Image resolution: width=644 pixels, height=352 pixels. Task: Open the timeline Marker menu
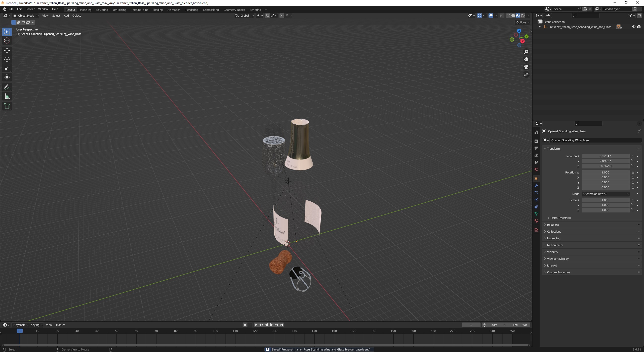(60, 325)
